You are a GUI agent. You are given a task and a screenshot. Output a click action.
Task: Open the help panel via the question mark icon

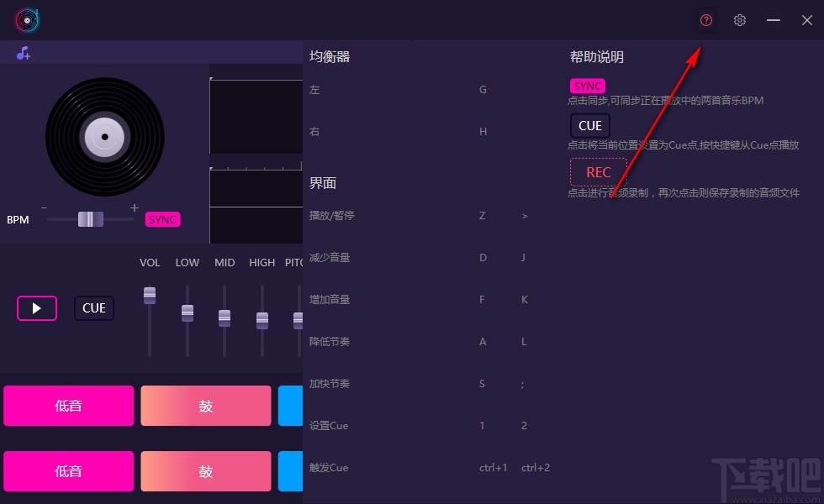click(x=706, y=19)
